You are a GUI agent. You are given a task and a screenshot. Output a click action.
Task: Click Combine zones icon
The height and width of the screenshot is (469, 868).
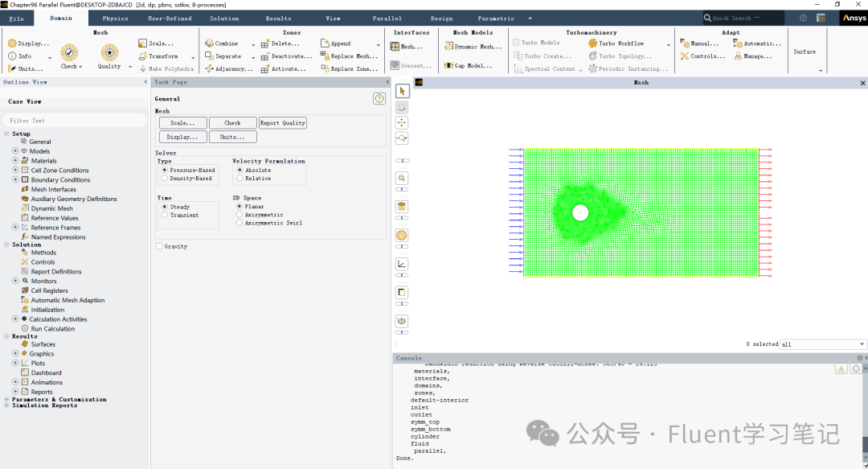pos(209,43)
